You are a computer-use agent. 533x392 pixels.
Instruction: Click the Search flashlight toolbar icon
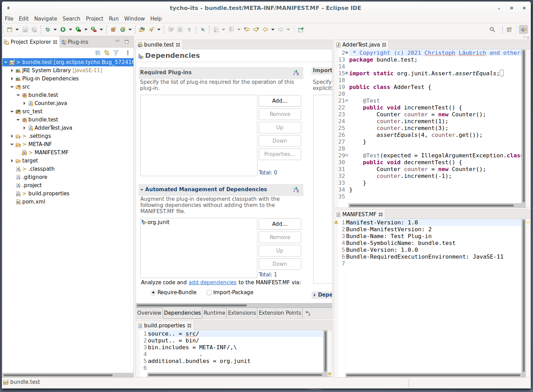(x=151, y=30)
